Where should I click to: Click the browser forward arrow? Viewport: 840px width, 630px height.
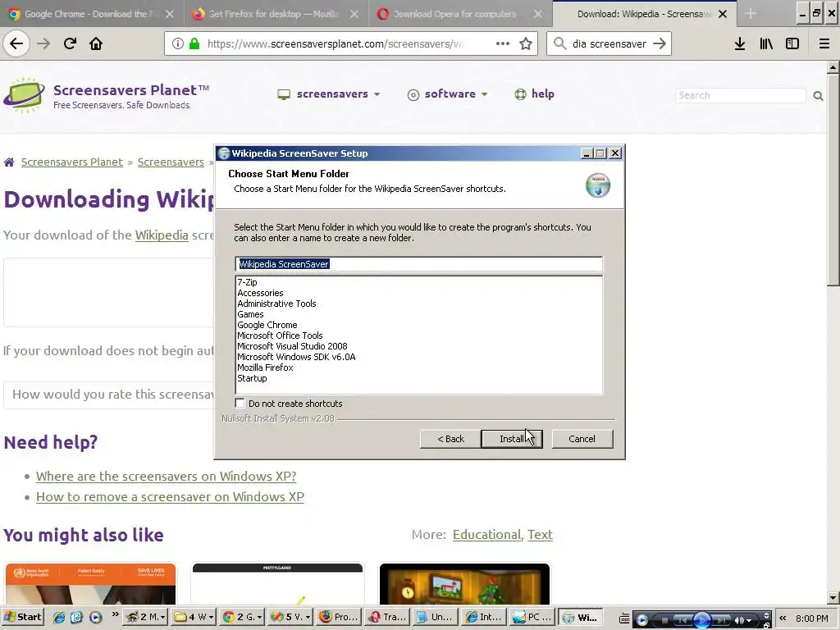click(x=43, y=43)
